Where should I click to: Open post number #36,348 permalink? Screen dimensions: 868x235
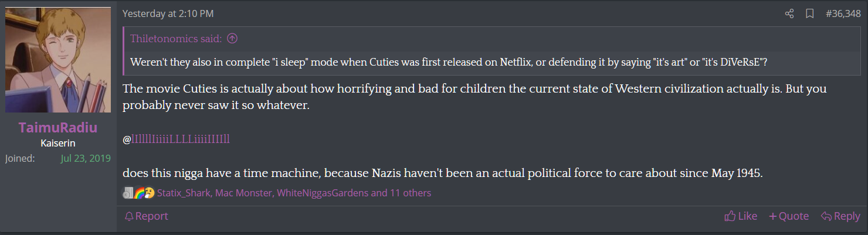point(843,13)
